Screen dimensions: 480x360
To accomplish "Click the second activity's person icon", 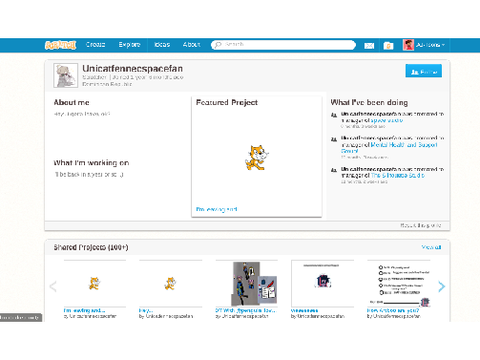I will (x=334, y=139).
